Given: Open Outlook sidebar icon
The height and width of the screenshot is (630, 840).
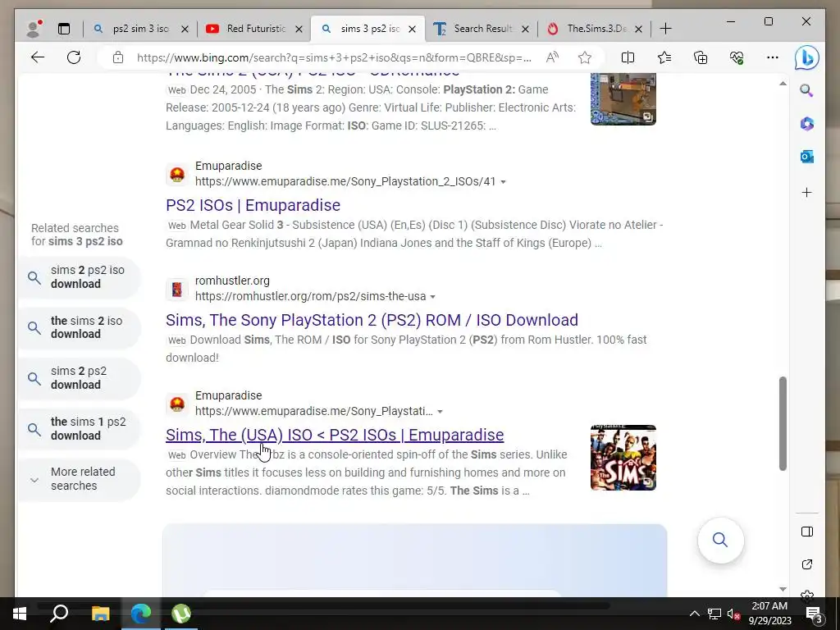Looking at the screenshot, I should tap(807, 157).
